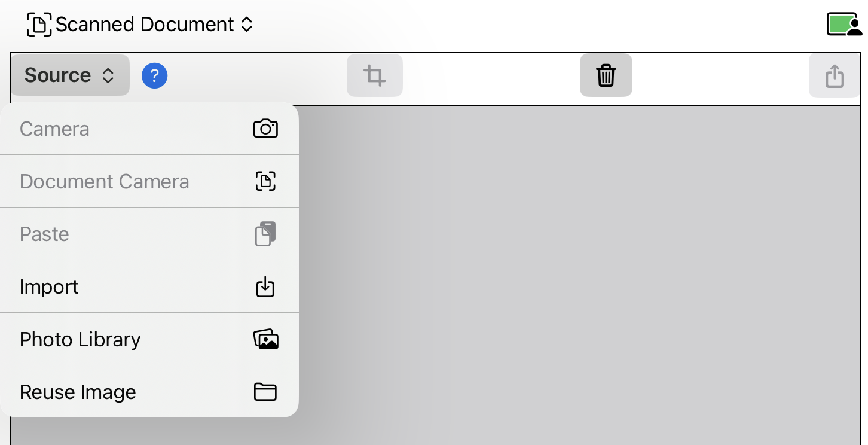
Task: Select the Camera menu option
Action: (x=149, y=129)
